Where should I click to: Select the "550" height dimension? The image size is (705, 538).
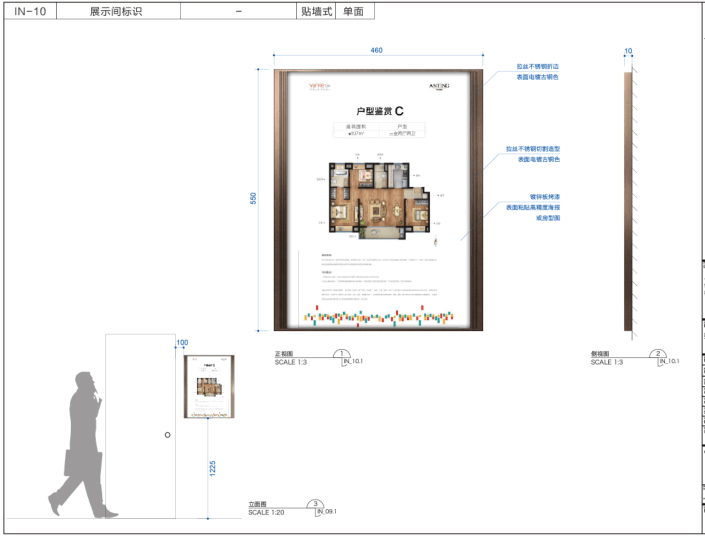[253, 199]
